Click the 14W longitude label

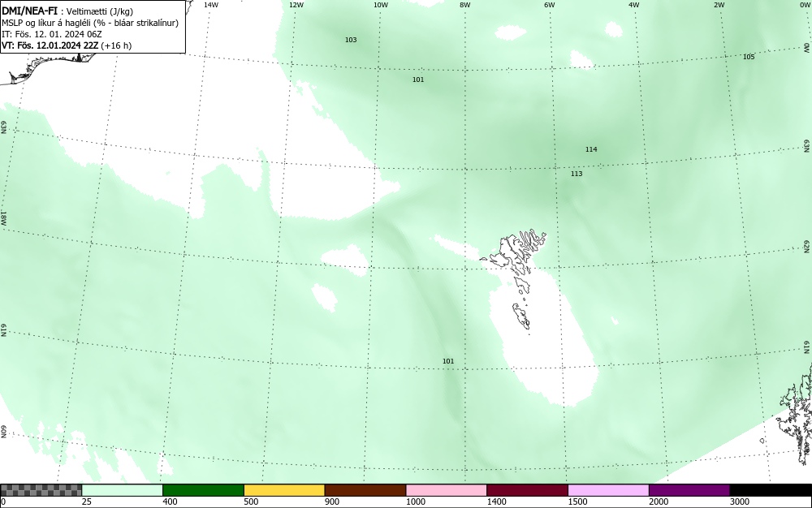click(x=211, y=5)
